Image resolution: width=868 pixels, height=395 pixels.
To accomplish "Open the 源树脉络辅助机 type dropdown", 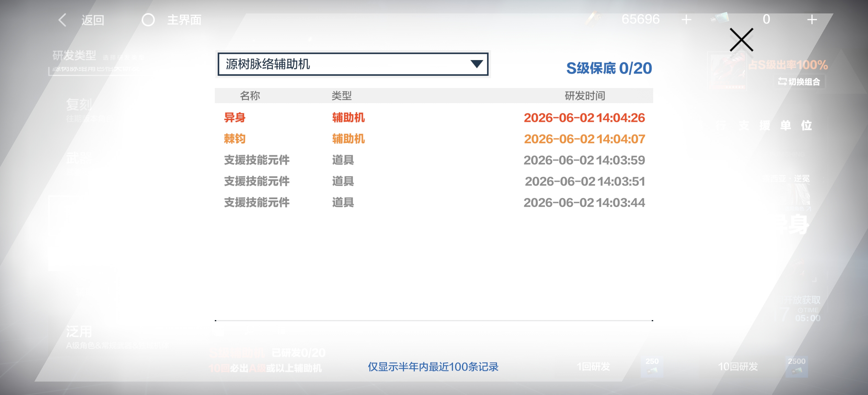I will pyautogui.click(x=353, y=64).
